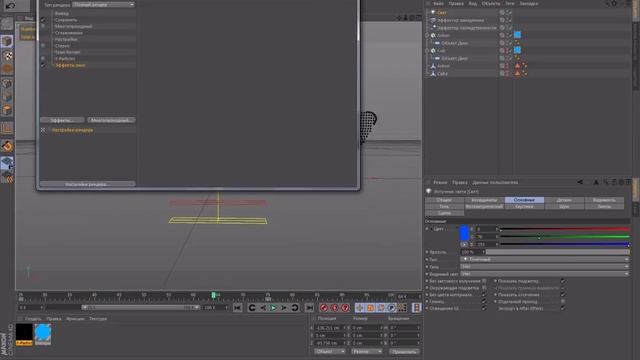Open Размер dropdown in coordinates panel
The width and height of the screenshot is (640, 360).
367,351
